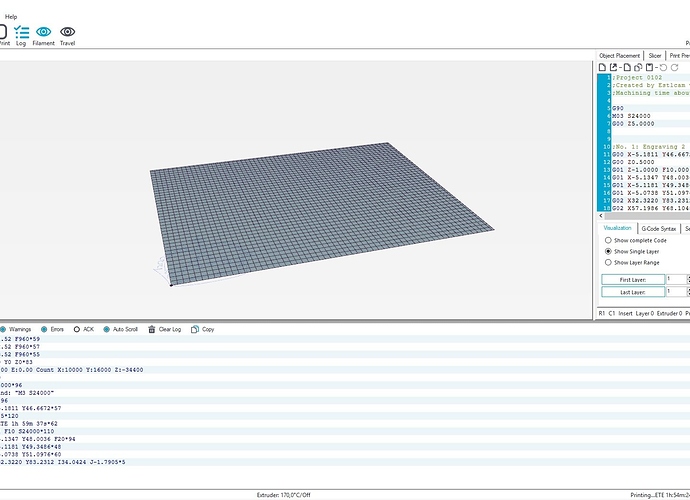Screen dimensions: 690x500
Task: Click the export G-code icon
Action: pyautogui.click(x=613, y=67)
